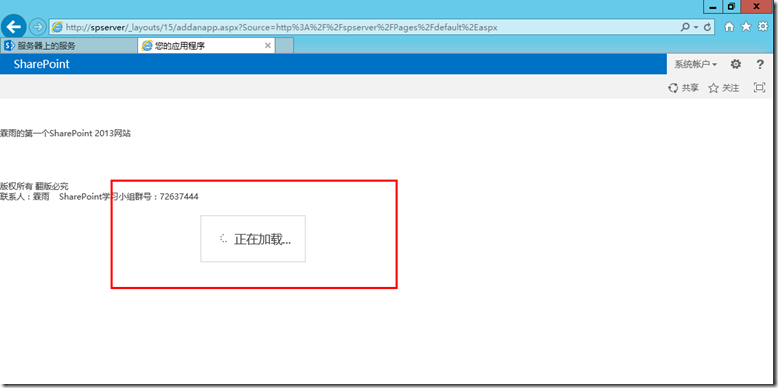Click the 霖雨的第一个SharePoint 2013网站 title text
This screenshot has height=388, width=778.
pyautogui.click(x=65, y=133)
